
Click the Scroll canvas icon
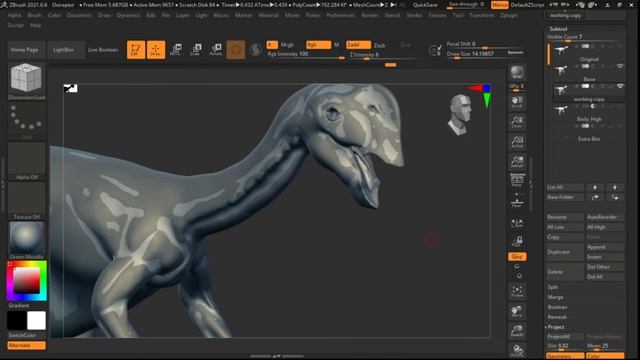[x=517, y=102]
